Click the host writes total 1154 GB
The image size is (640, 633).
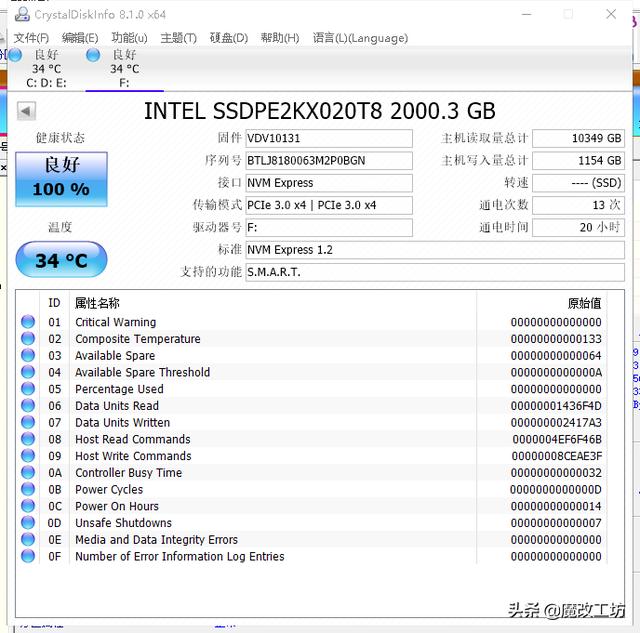578,161
